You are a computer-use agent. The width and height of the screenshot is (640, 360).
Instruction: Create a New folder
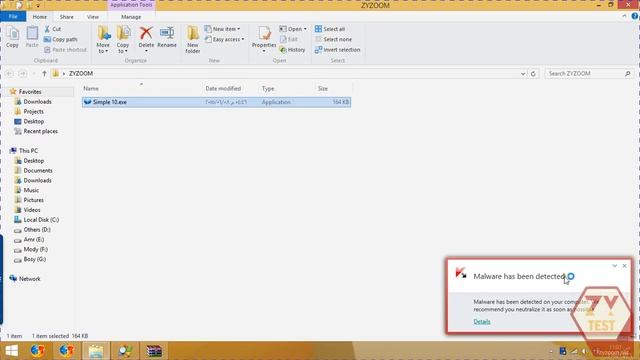tap(193, 40)
